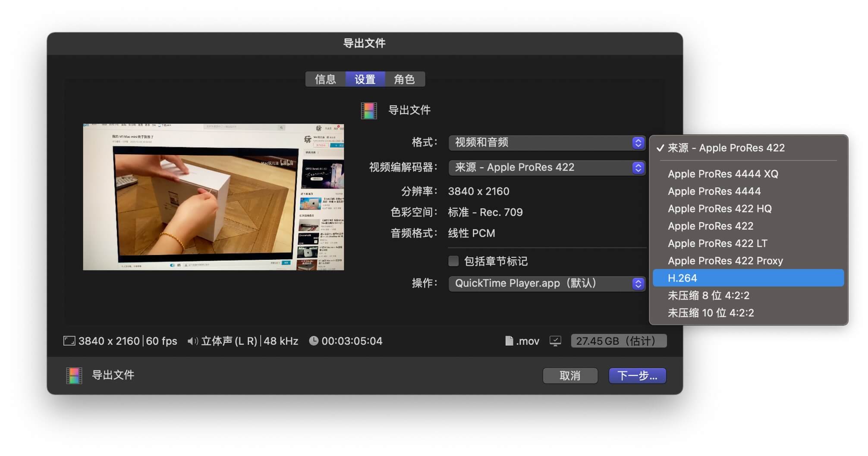
Task: Select 来源 - Apple ProRes 422 in the menu
Action: (748, 148)
